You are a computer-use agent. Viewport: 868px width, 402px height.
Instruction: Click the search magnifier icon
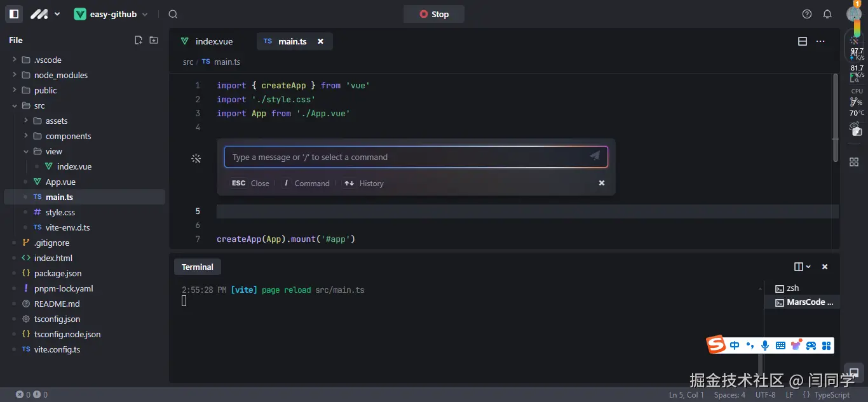(173, 14)
